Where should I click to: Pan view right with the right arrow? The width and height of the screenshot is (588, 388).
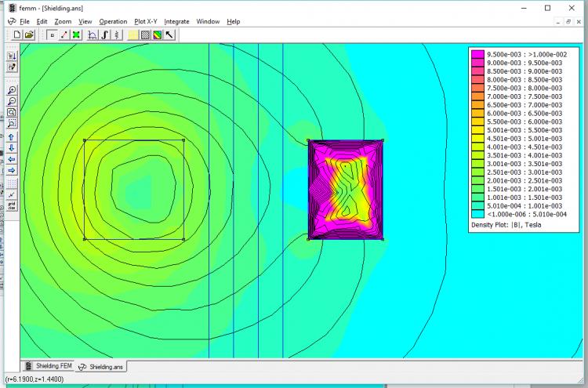pyautogui.click(x=12, y=170)
